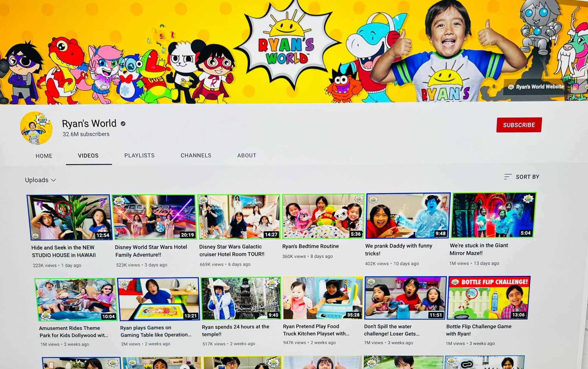588x369 pixels.
Task: Open the Channels tab
Action: pos(196,156)
